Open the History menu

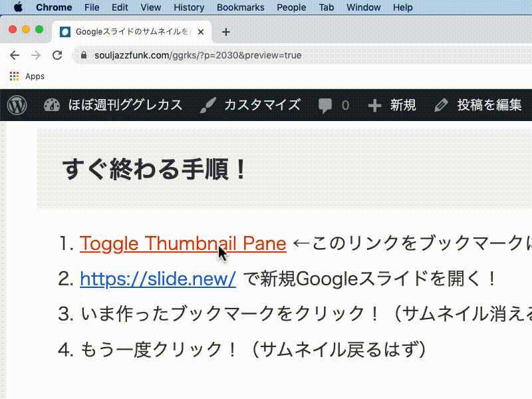tap(188, 7)
